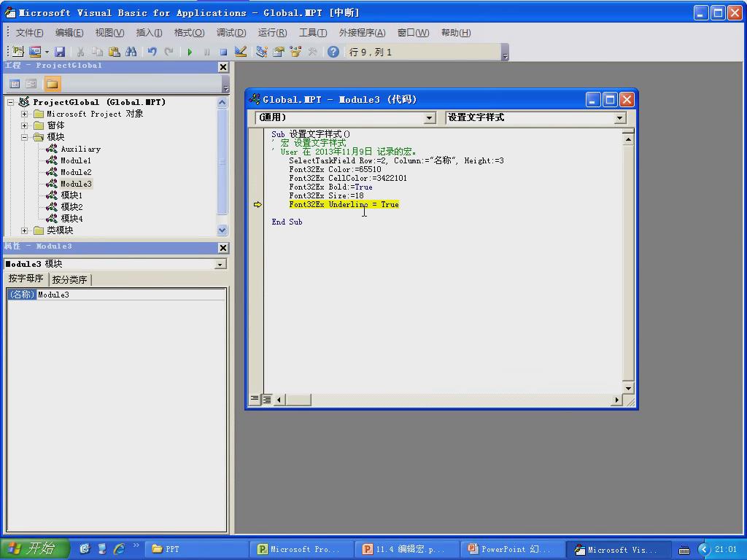Toggle Folders view in project panel

click(x=52, y=85)
